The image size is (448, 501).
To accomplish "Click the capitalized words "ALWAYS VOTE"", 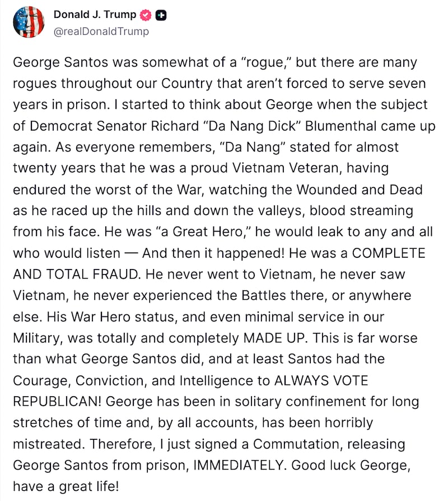I will pyautogui.click(x=321, y=381).
